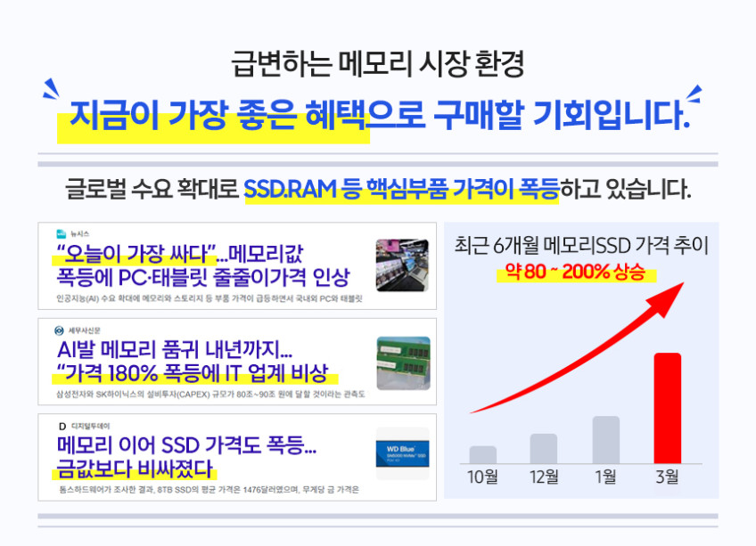Viewport: 756px width, 546px height.
Task: Click the 12월 axis label
Action: [x=544, y=477]
